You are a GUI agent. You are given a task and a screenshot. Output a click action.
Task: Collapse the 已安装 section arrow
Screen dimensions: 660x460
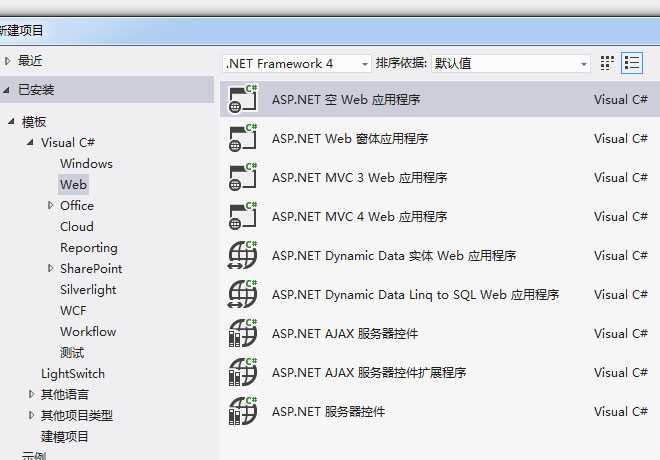[6, 90]
